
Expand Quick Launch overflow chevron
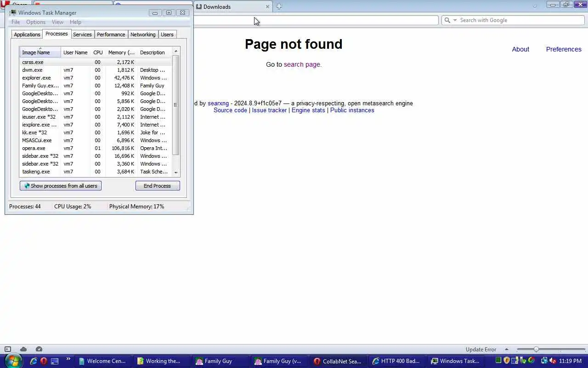[68, 359]
